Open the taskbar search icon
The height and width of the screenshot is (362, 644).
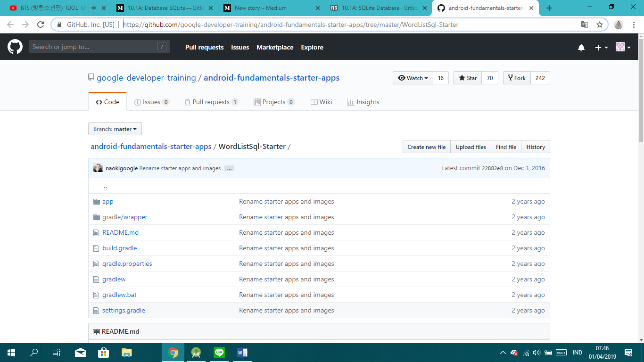click(34, 352)
